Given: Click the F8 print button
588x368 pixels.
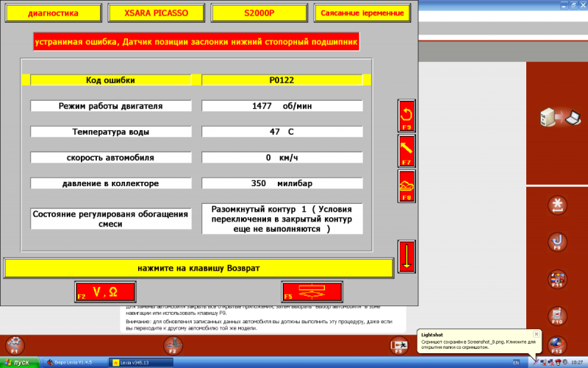Looking at the screenshot, I should (406, 186).
